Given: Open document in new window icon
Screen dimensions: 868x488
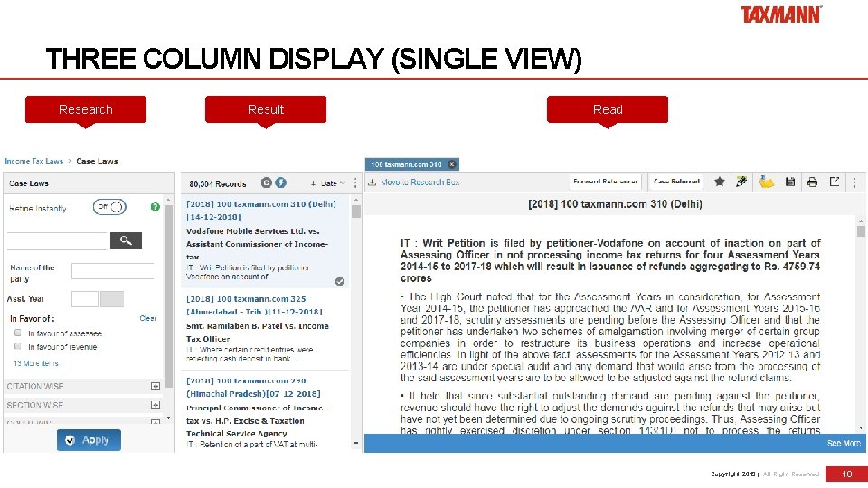Looking at the screenshot, I should click(x=835, y=182).
